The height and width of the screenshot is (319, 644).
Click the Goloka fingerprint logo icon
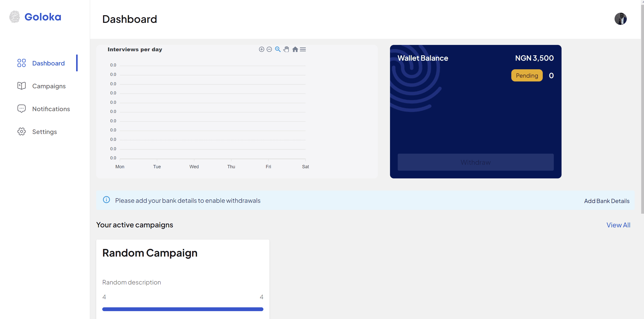[x=15, y=17]
